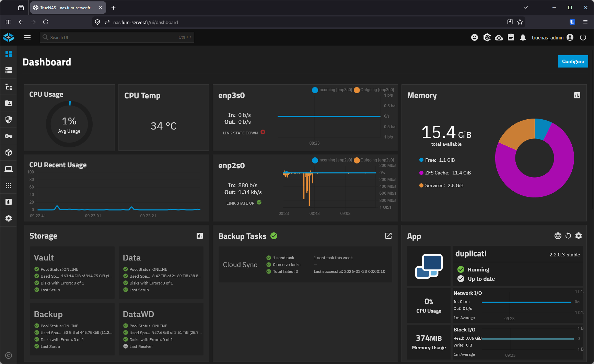This screenshot has height=364, width=594.
Task: Open the Apps grid icon in sidebar
Action: [x=8, y=185]
